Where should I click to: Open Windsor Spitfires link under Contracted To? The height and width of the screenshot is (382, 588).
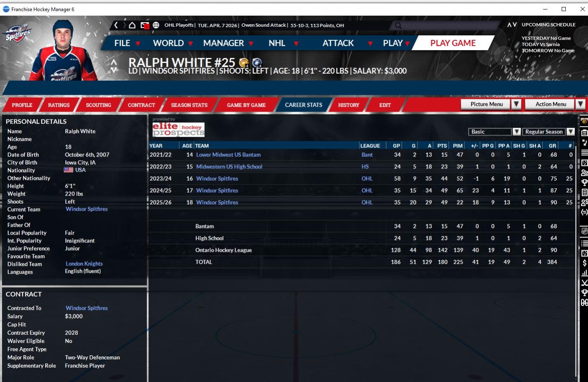pyautogui.click(x=86, y=308)
